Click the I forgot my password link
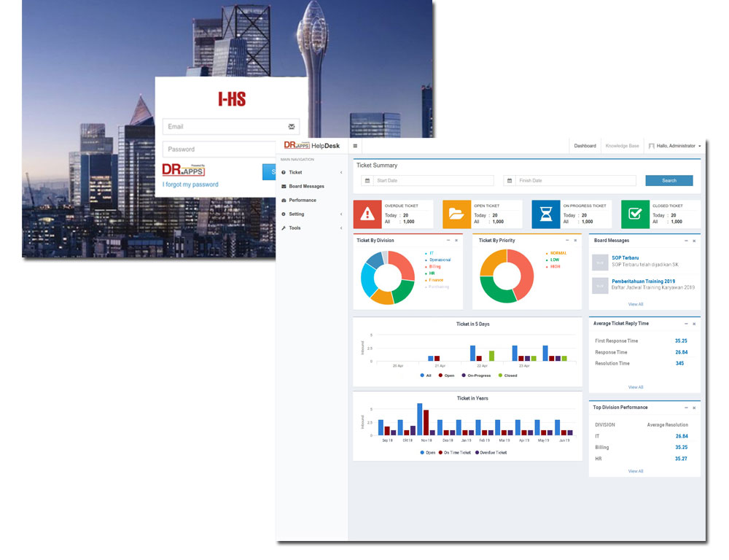This screenshot has width=729, height=560. coord(190,184)
